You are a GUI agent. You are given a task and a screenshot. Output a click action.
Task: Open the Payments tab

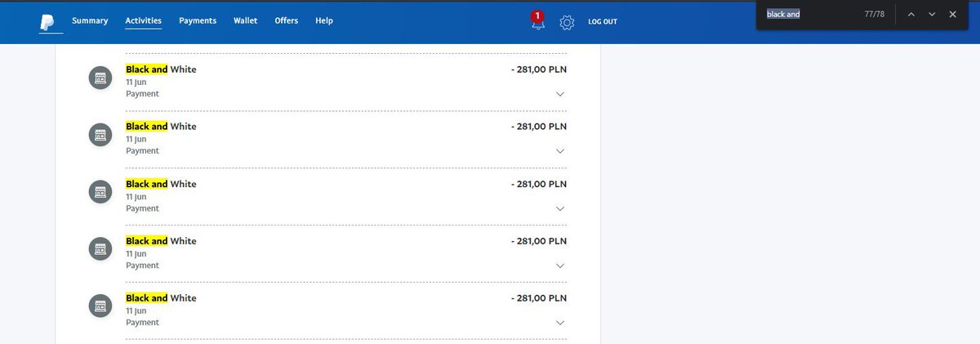tap(198, 21)
